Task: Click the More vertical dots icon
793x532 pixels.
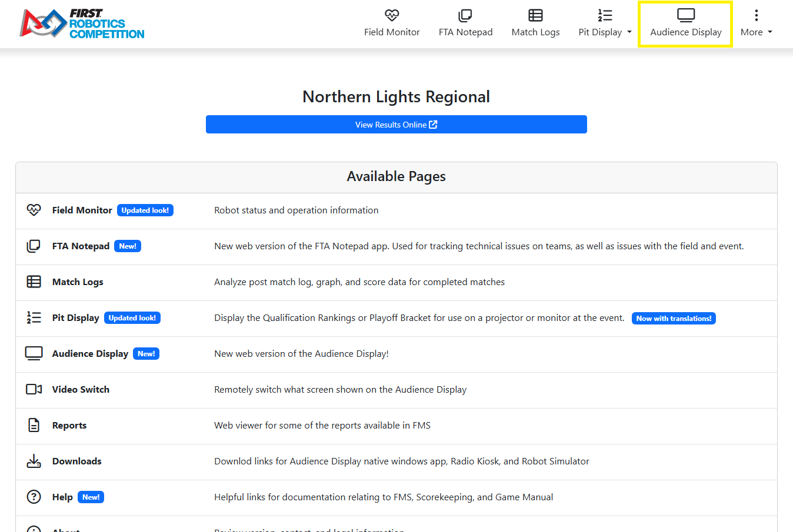Action: coord(757,15)
